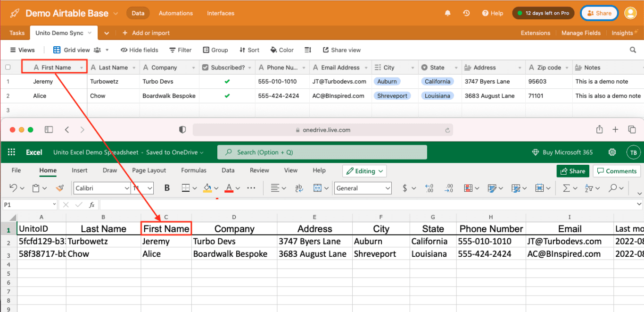Open Airtable notifications bell
This screenshot has width=644, height=312.
[x=447, y=13]
